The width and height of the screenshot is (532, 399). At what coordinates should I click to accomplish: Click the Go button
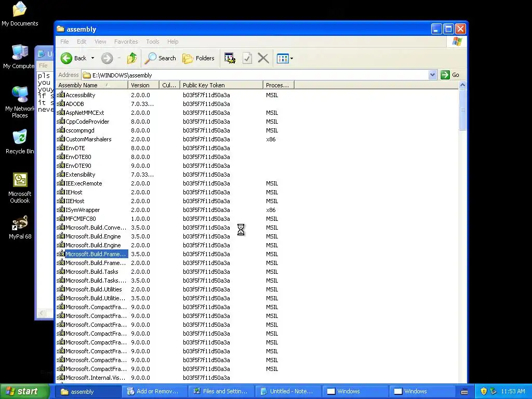pos(450,75)
